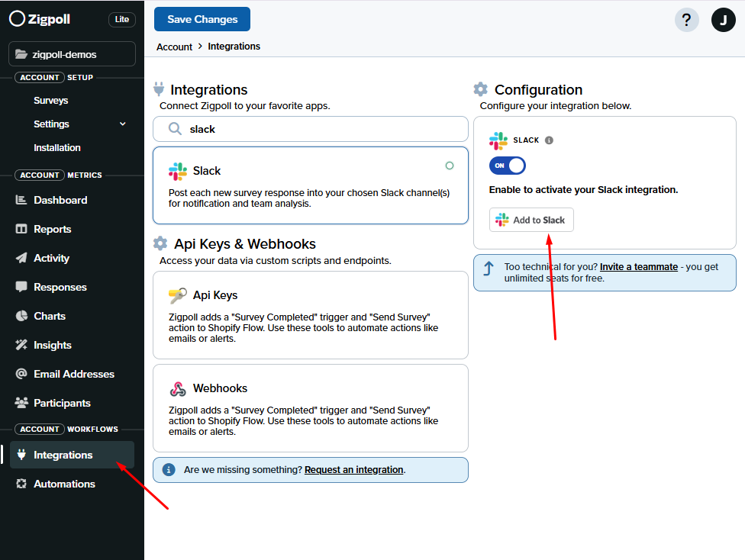Expand the Settings submenu chevron

pos(123,124)
